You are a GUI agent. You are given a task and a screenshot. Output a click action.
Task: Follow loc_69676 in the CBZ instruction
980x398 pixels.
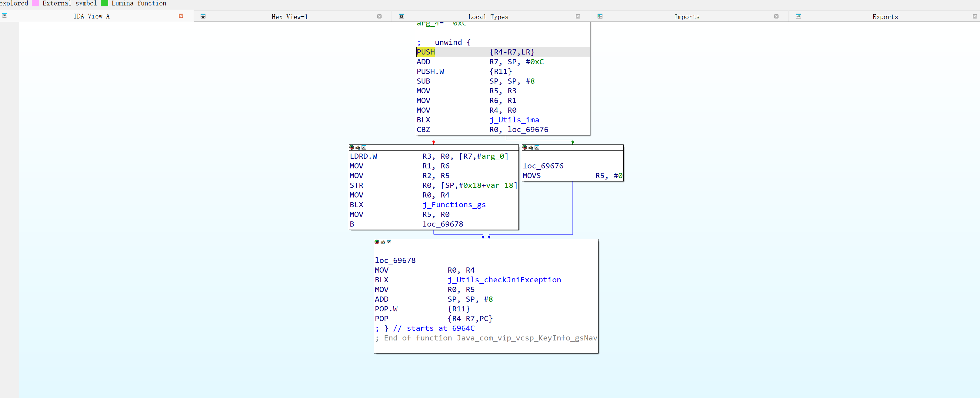coord(528,130)
